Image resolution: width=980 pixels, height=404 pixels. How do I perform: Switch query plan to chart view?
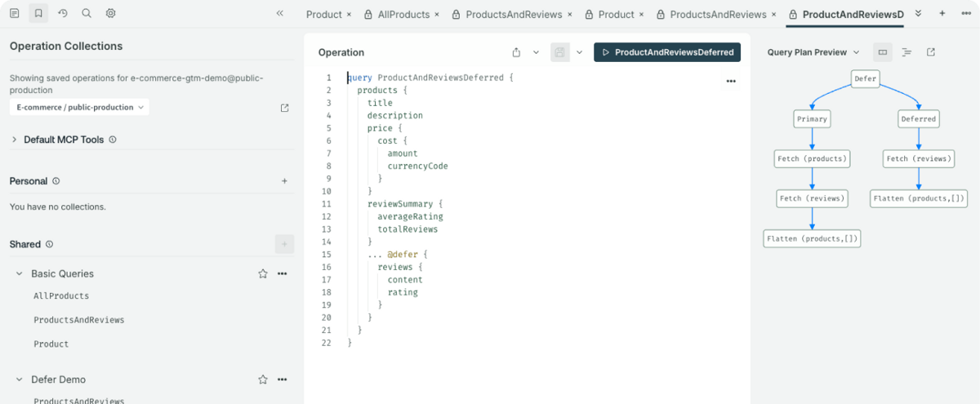(882, 52)
